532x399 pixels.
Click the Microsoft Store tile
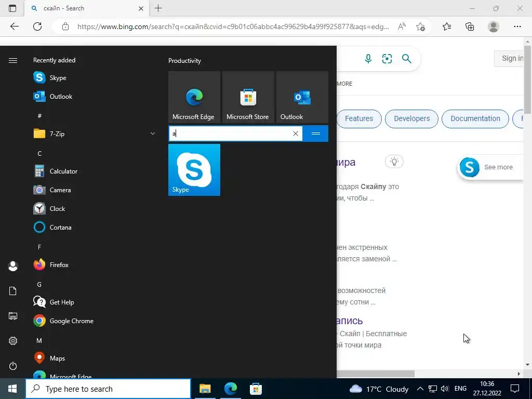248,97
